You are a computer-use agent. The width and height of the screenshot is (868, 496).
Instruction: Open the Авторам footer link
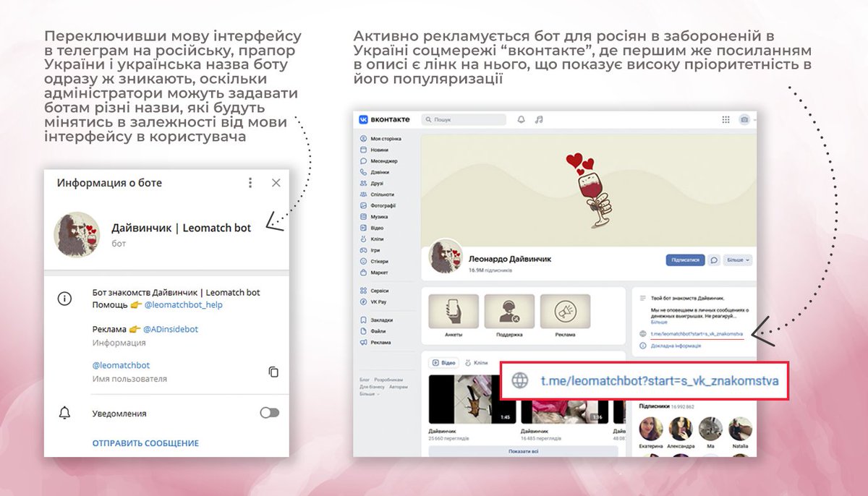point(398,387)
